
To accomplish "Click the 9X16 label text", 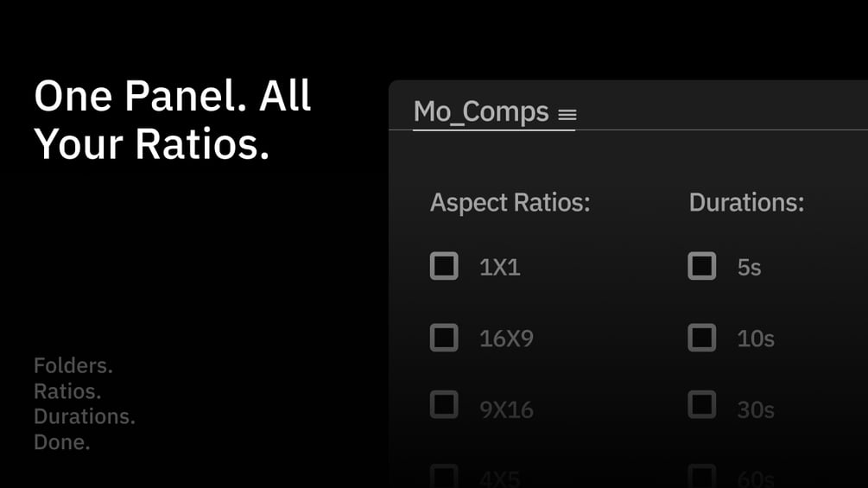I will (x=506, y=409).
